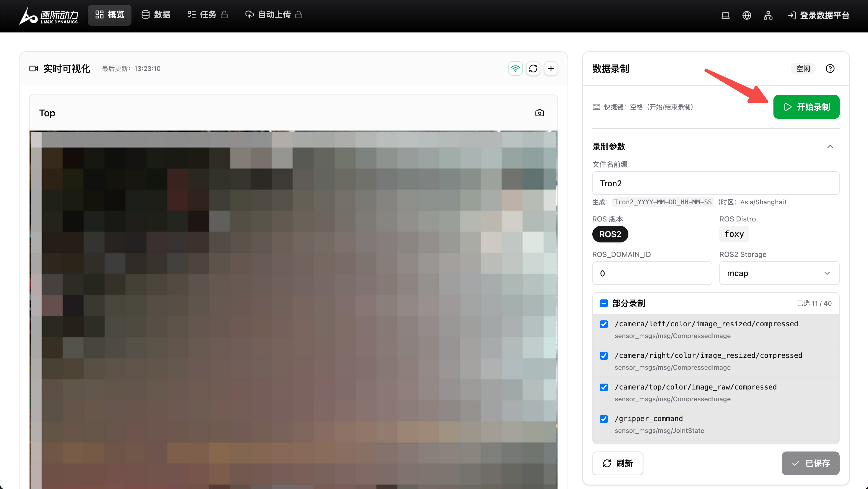Viewport: 868px width, 489px height.
Task: Click 登录数据平台 login link
Action: pyautogui.click(x=818, y=15)
